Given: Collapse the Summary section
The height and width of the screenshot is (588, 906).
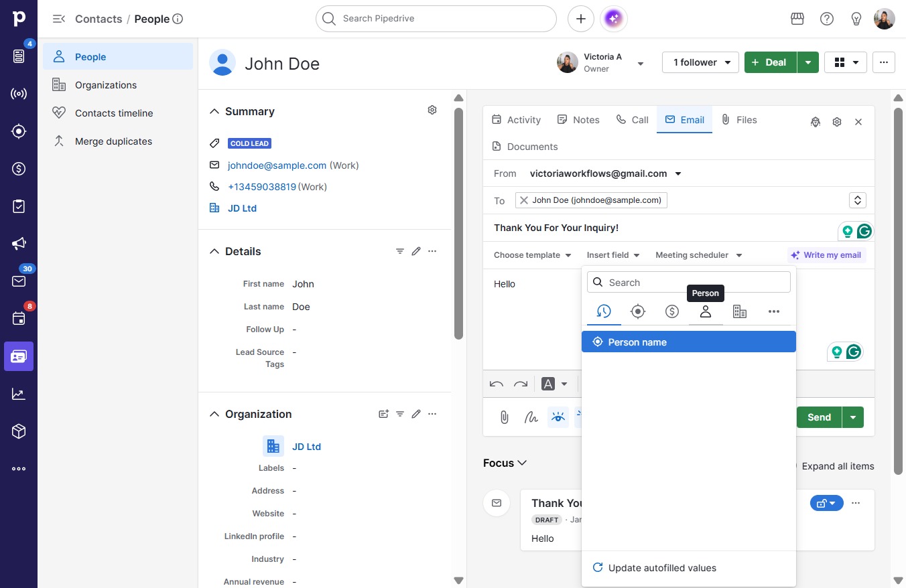Looking at the screenshot, I should [x=214, y=111].
